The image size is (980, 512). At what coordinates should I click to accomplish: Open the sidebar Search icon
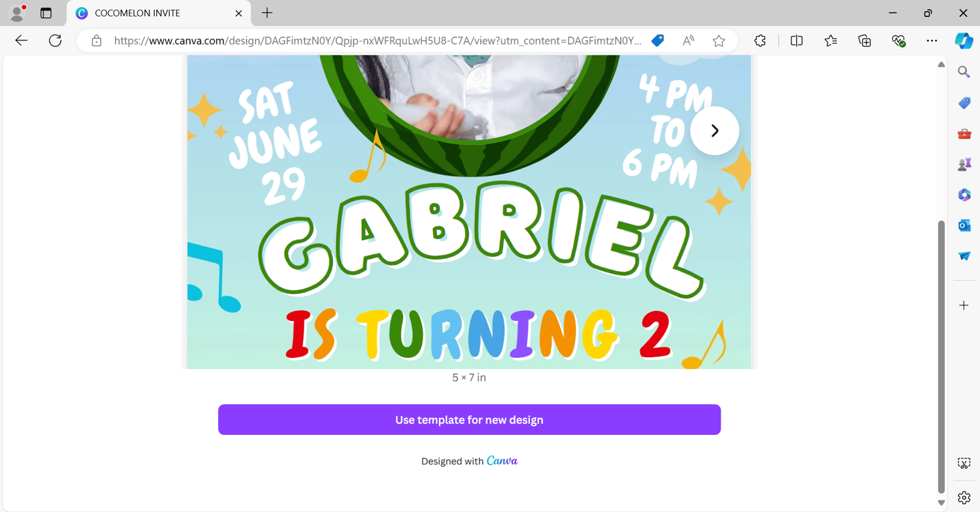tap(964, 72)
